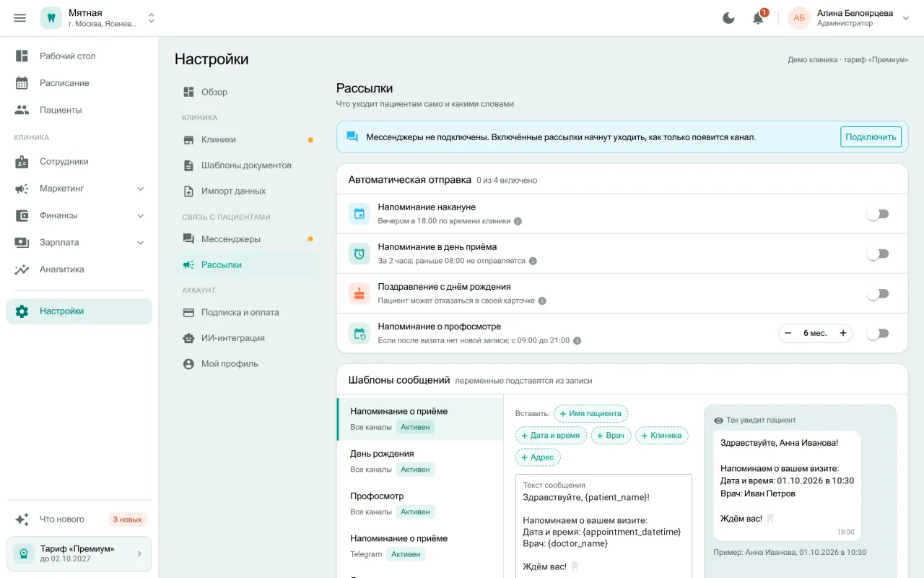The image size is (924, 578).
Task: Open Шаблоны документов settings section
Action: click(x=247, y=165)
